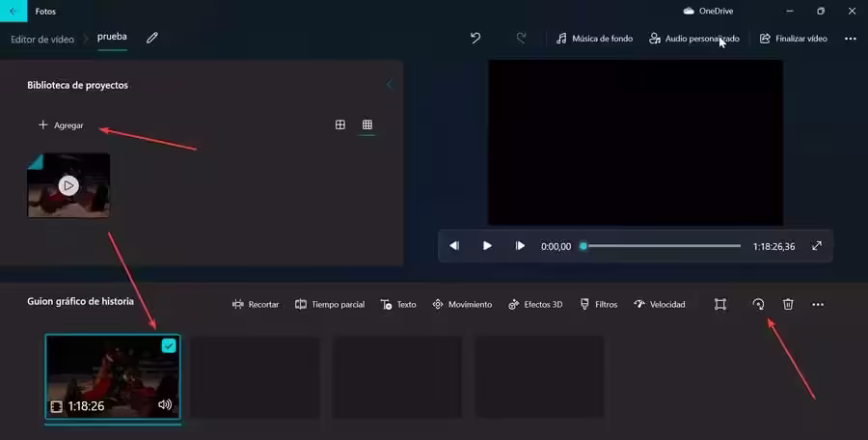This screenshot has width=868, height=440.
Task: Open Efectos 3D
Action: (x=535, y=304)
